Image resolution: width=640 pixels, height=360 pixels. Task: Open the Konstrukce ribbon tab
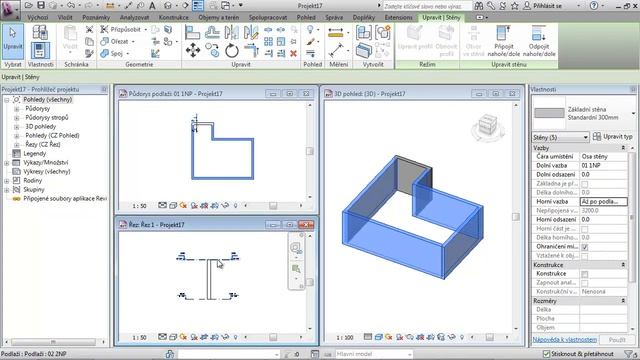[173, 18]
